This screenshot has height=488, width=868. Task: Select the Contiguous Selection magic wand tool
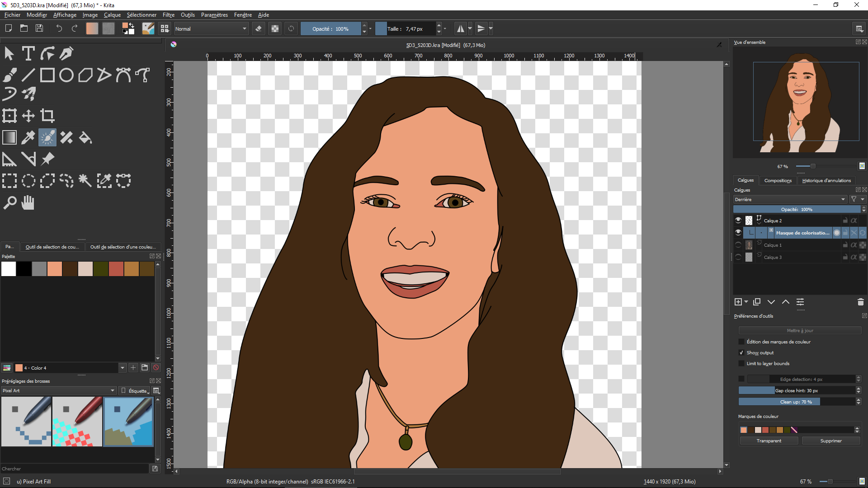point(85,181)
